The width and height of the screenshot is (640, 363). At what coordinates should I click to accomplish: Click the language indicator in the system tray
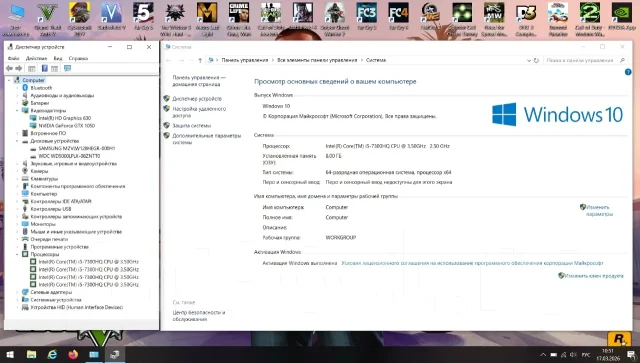click(x=586, y=355)
